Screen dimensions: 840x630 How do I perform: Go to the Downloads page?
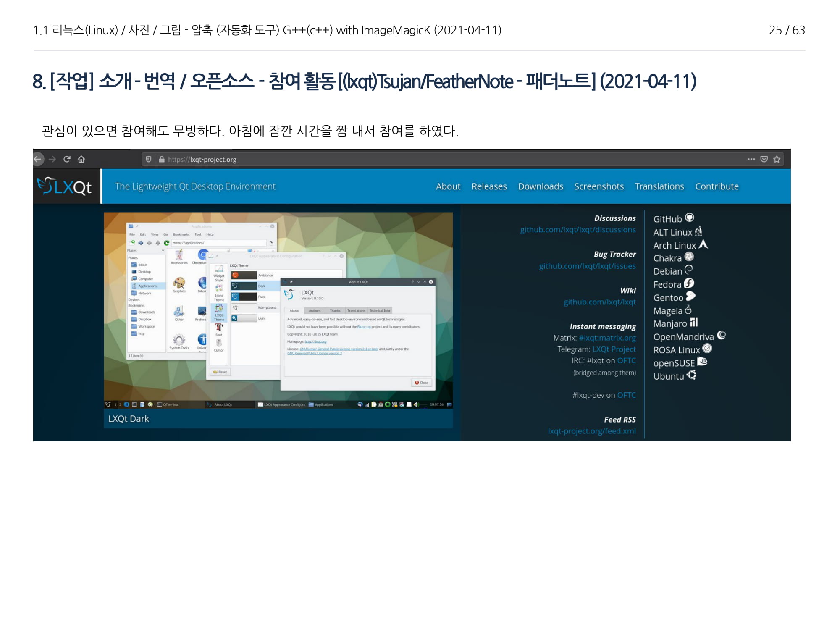pos(540,186)
